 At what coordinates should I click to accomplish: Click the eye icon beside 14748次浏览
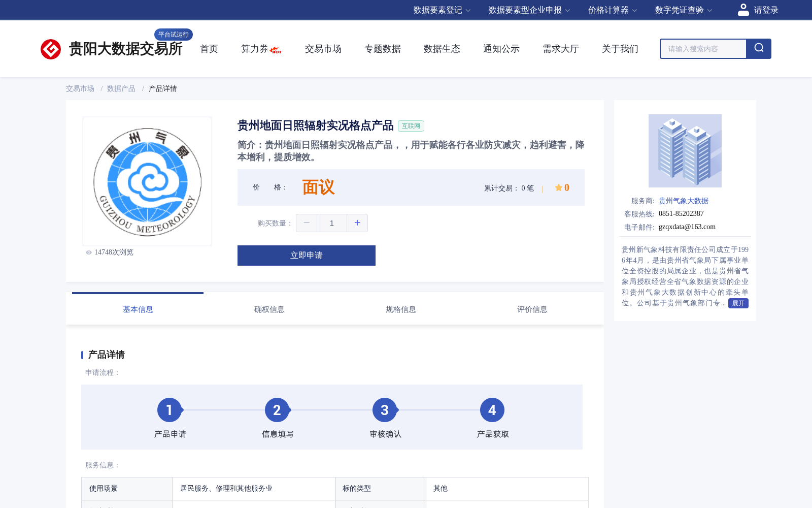tap(89, 252)
